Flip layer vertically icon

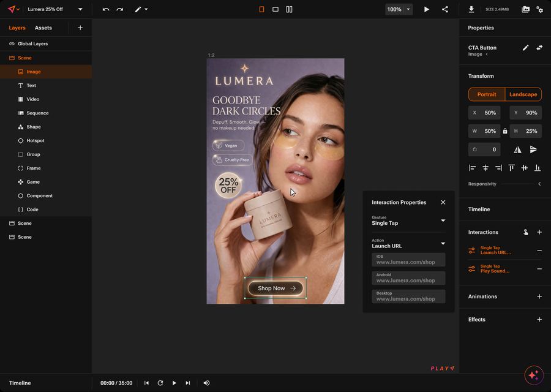533,150
